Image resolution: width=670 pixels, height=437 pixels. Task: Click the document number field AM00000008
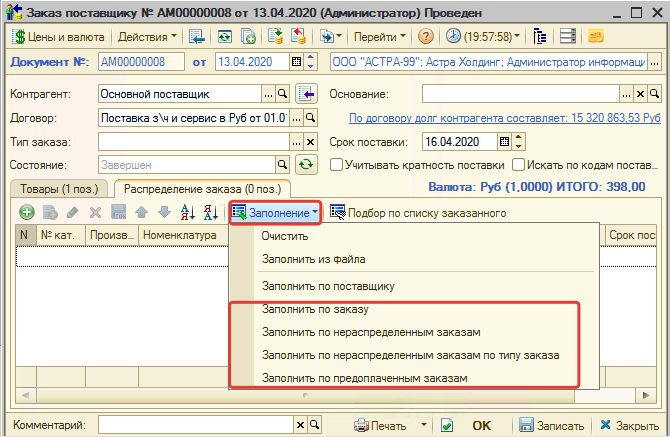pos(141,62)
